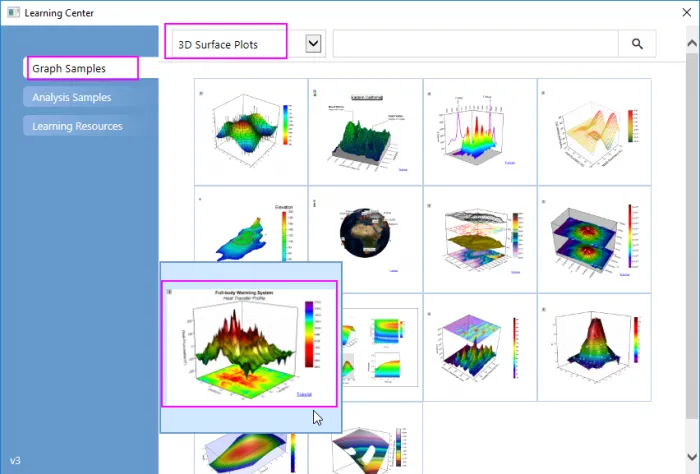Open the red cone peak surface thumbnail
The height and width of the screenshot is (474, 700).
coord(594,347)
